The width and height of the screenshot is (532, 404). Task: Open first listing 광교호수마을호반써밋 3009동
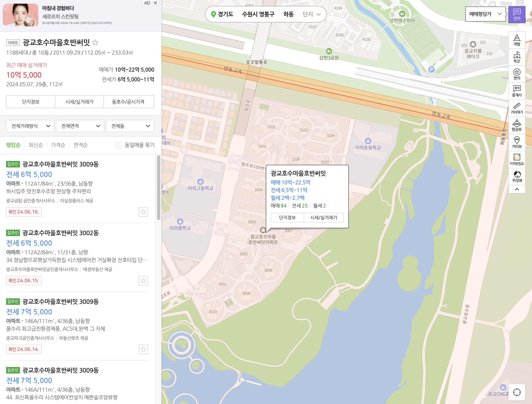click(x=60, y=164)
